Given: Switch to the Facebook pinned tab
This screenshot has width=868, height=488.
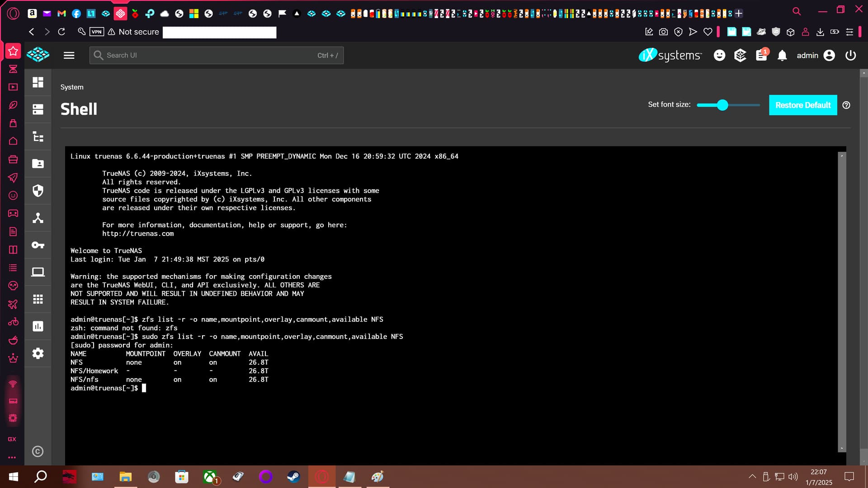Looking at the screenshot, I should (x=76, y=14).
